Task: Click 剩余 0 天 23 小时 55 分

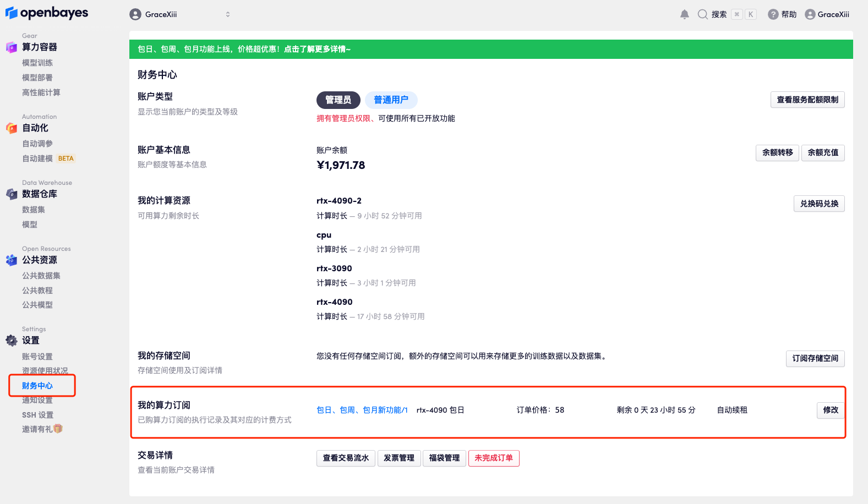Action: pyautogui.click(x=656, y=410)
